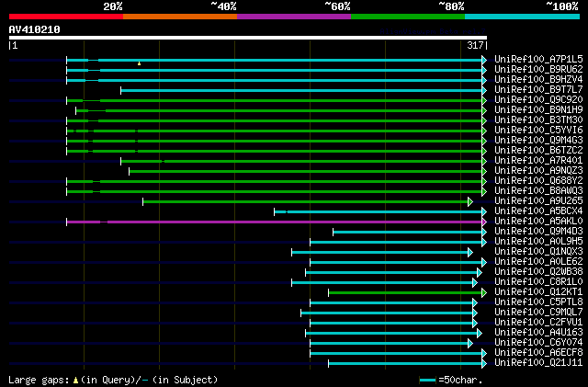
Task: Select the UniRef100_Q12KT1 label
Action: coord(538,292)
